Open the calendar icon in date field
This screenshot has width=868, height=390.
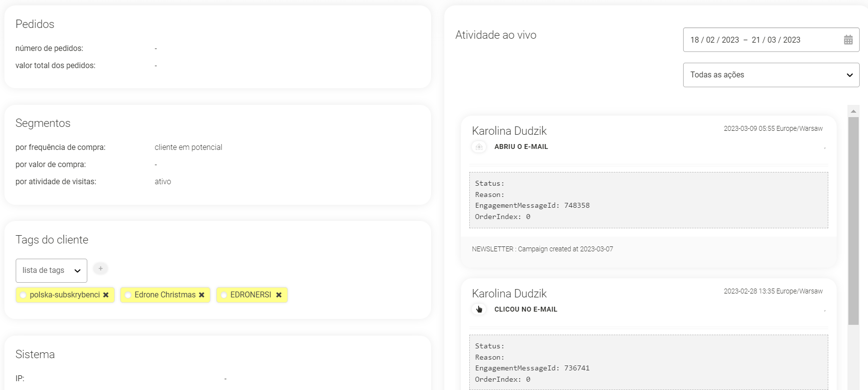848,40
